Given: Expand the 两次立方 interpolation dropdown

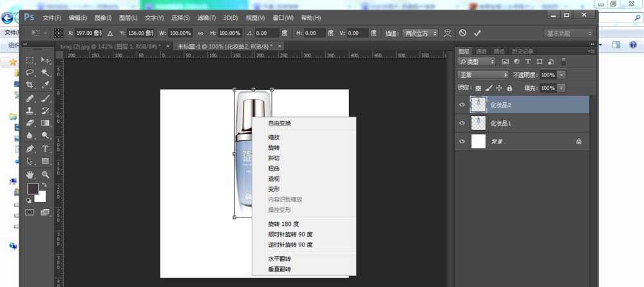Looking at the screenshot, I should (419, 33).
